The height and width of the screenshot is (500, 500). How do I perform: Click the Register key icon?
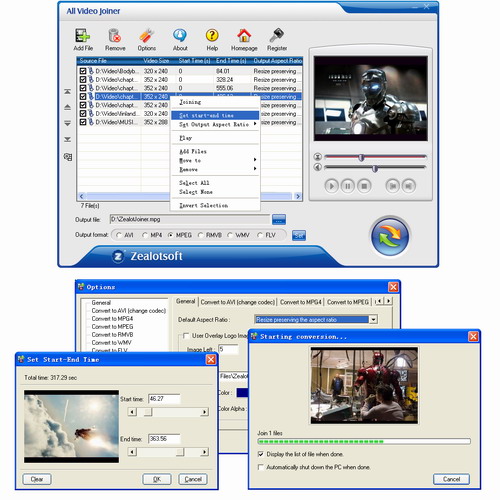pyautogui.click(x=276, y=36)
